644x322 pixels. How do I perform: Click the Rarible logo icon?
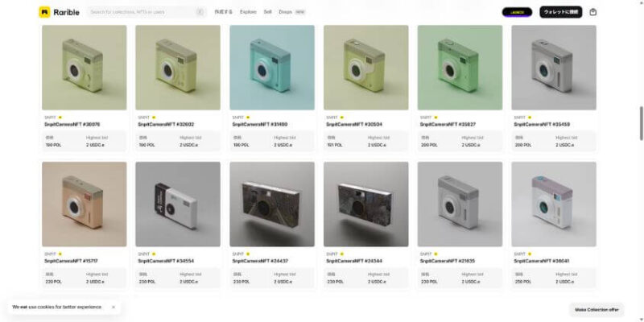click(x=44, y=12)
